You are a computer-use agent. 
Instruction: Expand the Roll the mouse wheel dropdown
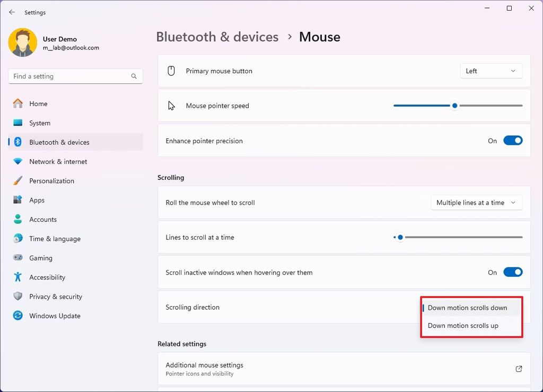pos(476,202)
